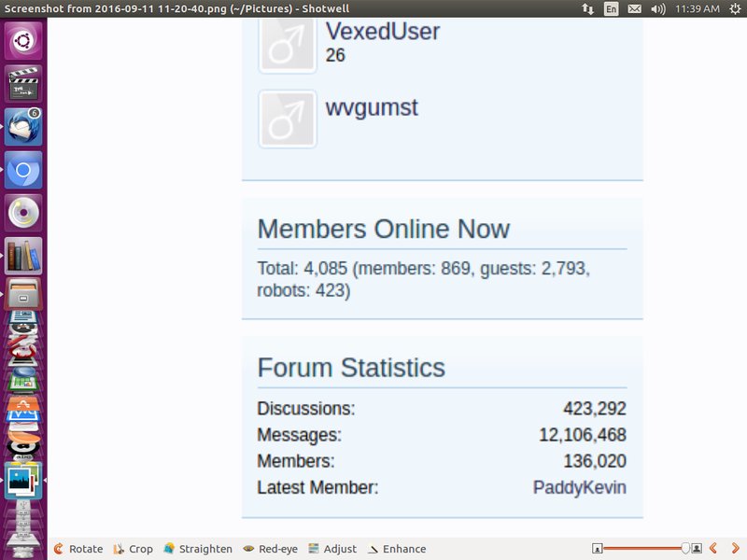The image size is (747, 560).
Task: Rotate the photo with the Rotate tool
Action: pos(78,549)
